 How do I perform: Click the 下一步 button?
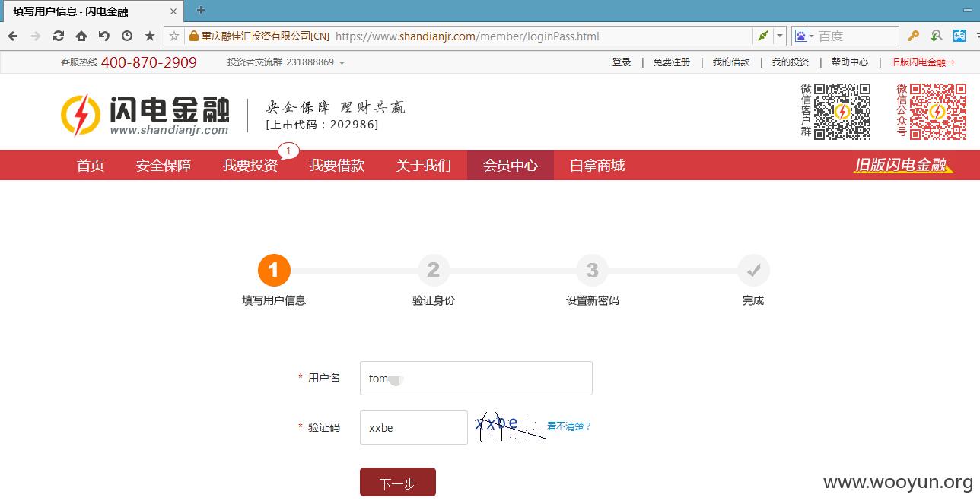pyautogui.click(x=398, y=482)
